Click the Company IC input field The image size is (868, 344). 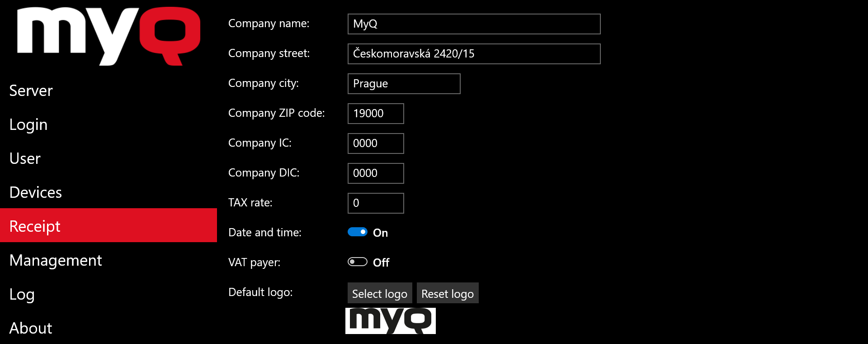tap(375, 143)
